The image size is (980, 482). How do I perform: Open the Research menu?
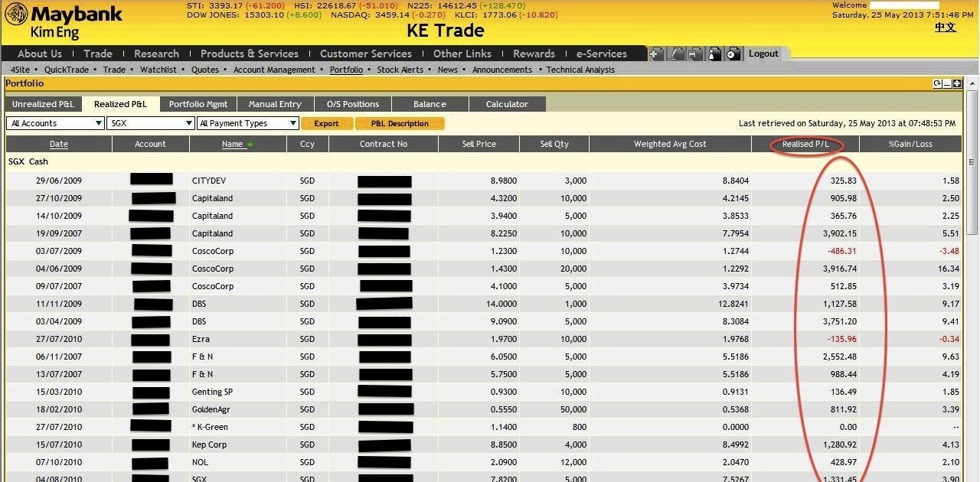coord(156,54)
